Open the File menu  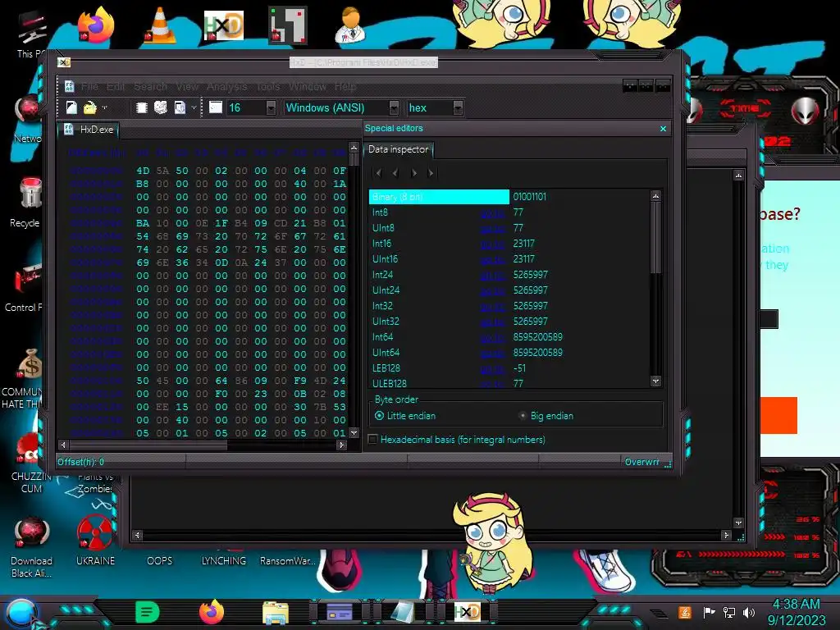[89, 86]
